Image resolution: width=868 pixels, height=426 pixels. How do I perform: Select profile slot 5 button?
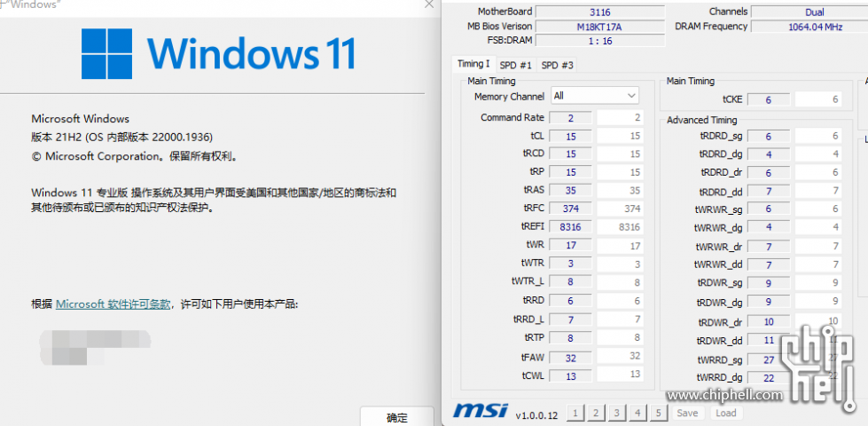click(658, 413)
